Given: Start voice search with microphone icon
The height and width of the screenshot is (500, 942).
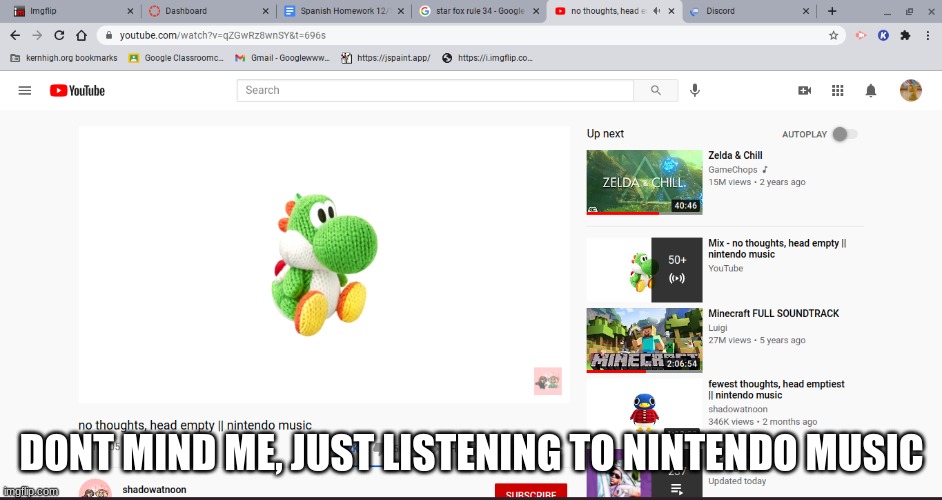Looking at the screenshot, I should pos(694,90).
